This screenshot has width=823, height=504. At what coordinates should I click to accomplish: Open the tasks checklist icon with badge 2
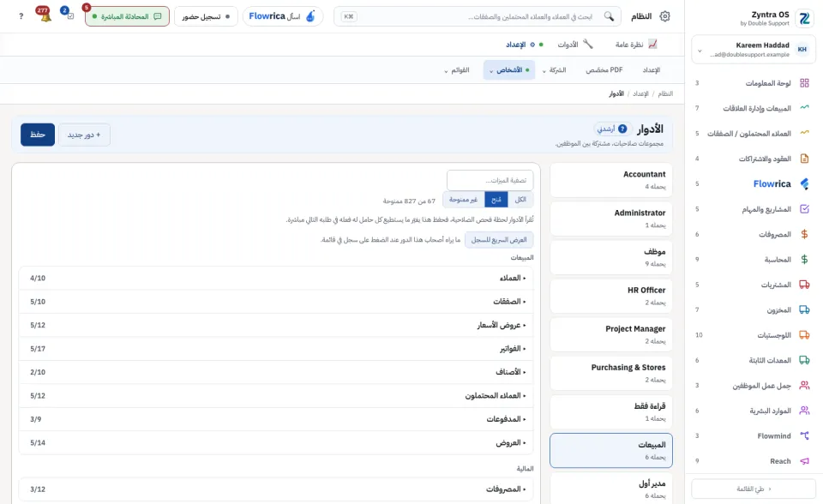tap(70, 16)
